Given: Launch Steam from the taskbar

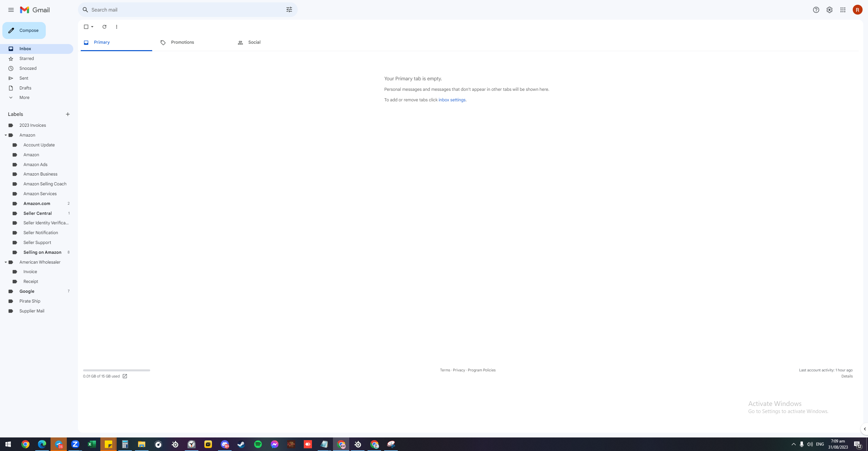Looking at the screenshot, I should tap(241, 444).
